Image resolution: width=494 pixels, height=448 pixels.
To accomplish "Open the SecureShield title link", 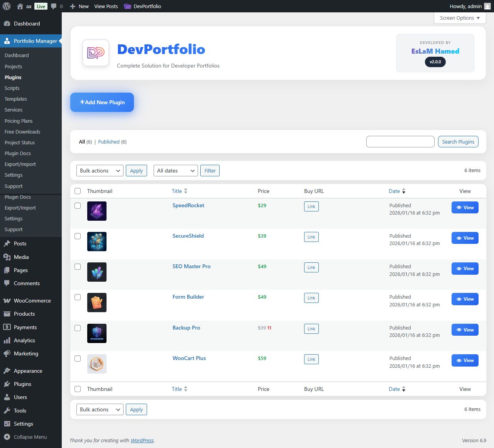I will click(x=188, y=236).
